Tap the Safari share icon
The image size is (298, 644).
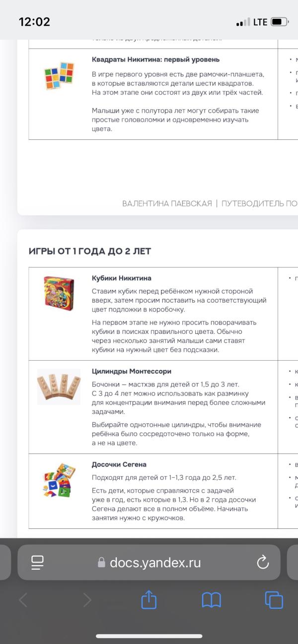[149, 599]
